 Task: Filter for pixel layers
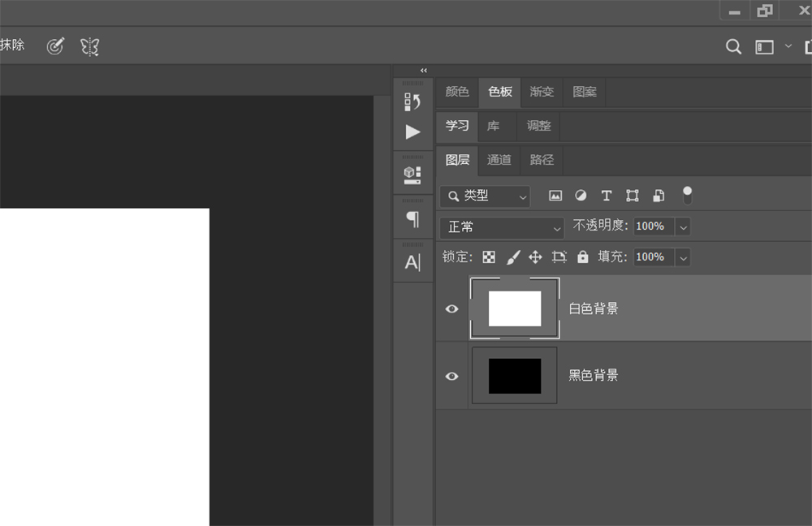coord(555,196)
